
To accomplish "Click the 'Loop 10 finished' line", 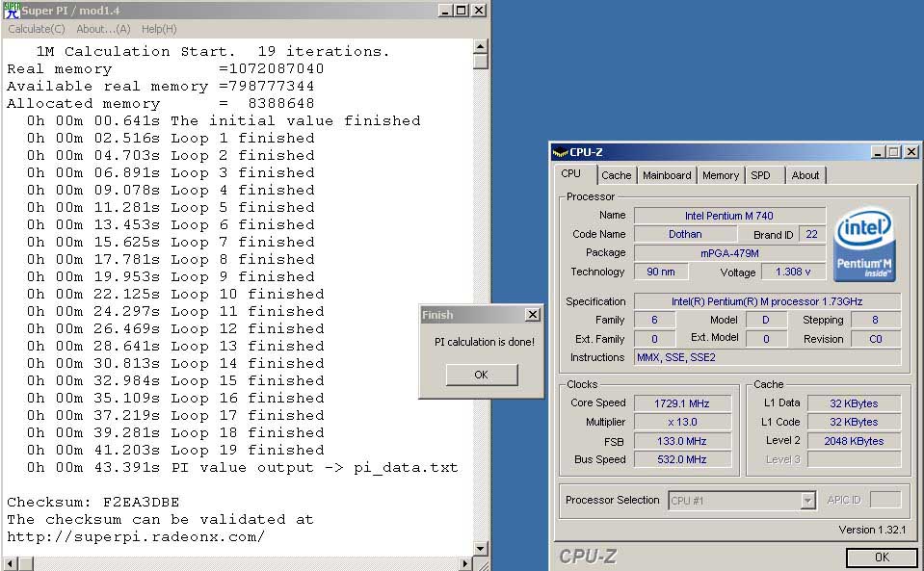I will (x=175, y=295).
